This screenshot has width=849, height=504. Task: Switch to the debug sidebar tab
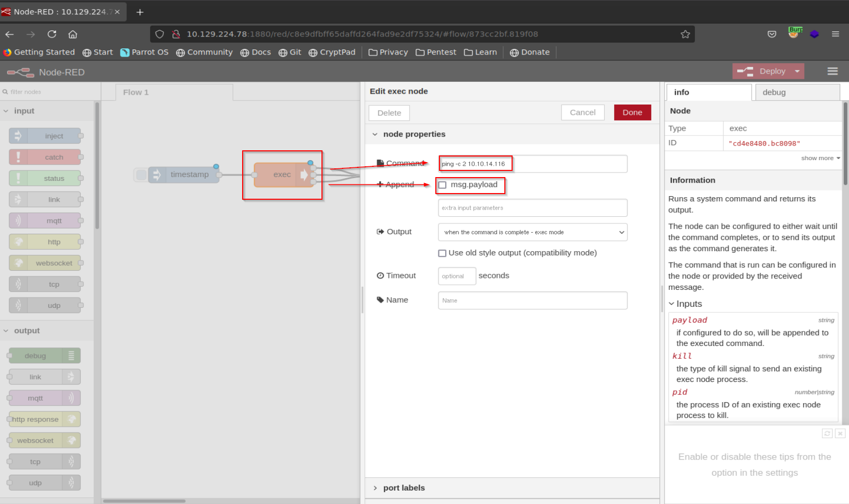pos(797,92)
